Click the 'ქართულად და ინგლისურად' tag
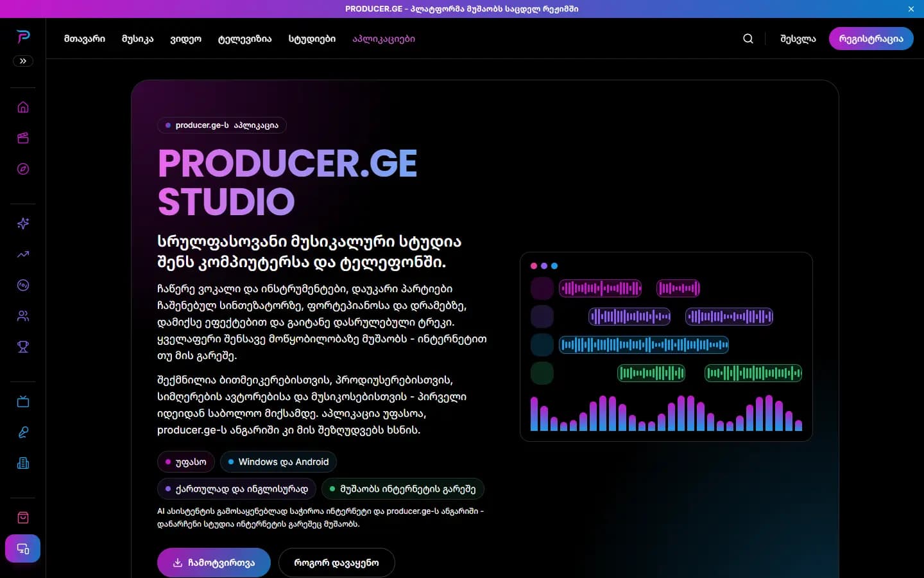 237,489
